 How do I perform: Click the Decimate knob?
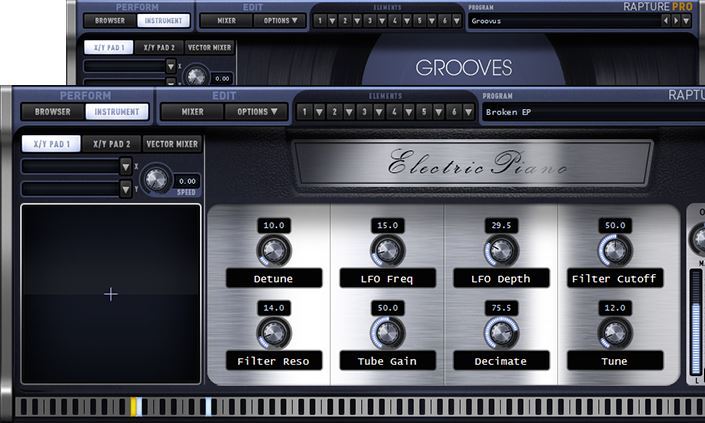coord(501,333)
